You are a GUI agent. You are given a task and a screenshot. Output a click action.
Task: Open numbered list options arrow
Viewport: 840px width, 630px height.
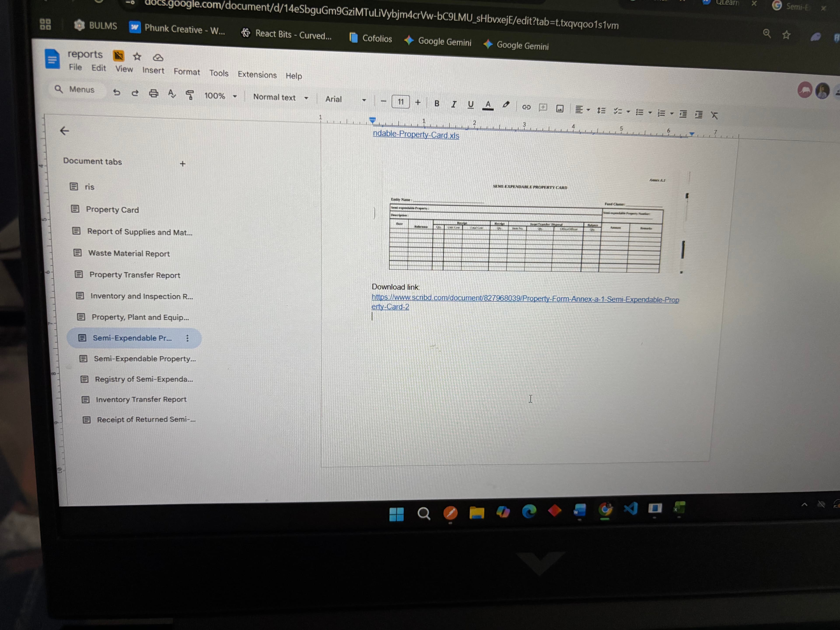[x=671, y=114]
